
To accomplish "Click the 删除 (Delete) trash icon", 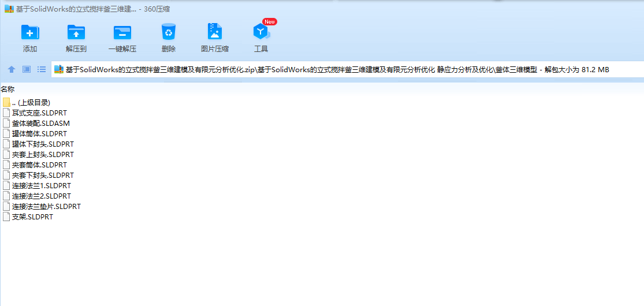I will [x=169, y=32].
